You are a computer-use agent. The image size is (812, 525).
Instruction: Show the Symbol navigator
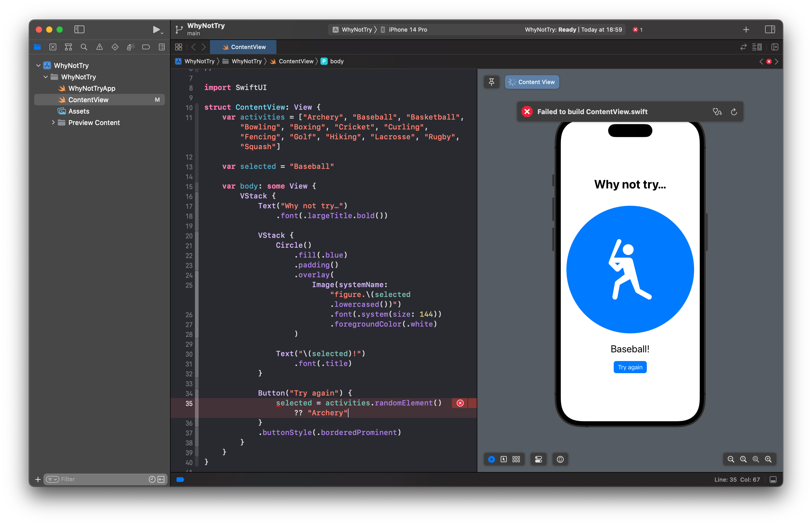coord(68,47)
